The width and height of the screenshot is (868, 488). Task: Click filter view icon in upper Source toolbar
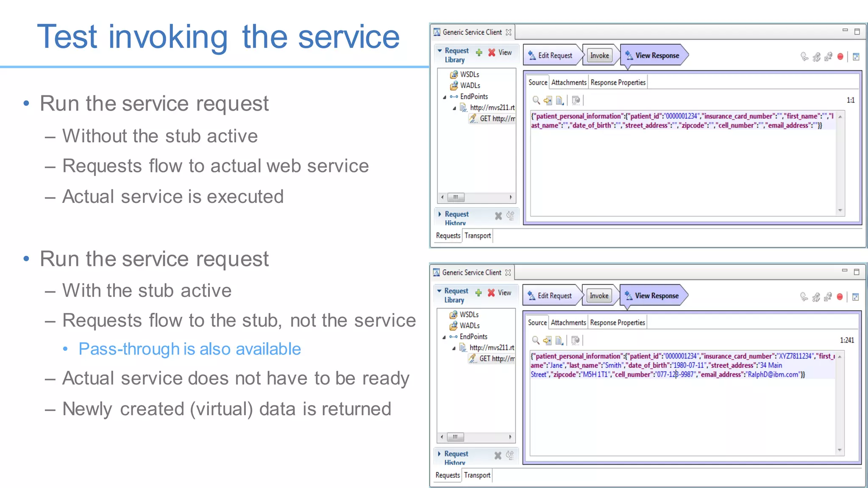576,100
